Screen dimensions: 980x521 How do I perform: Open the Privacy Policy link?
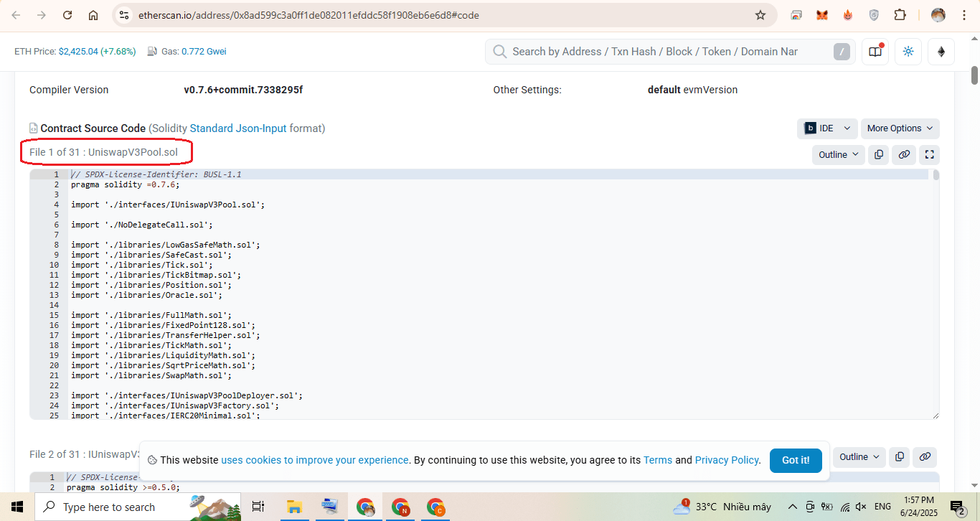point(727,460)
